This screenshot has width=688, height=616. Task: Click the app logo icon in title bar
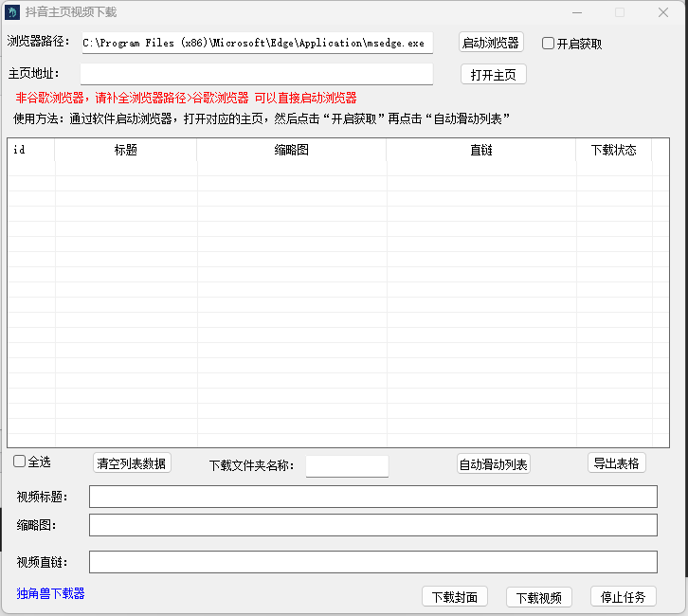(13, 12)
